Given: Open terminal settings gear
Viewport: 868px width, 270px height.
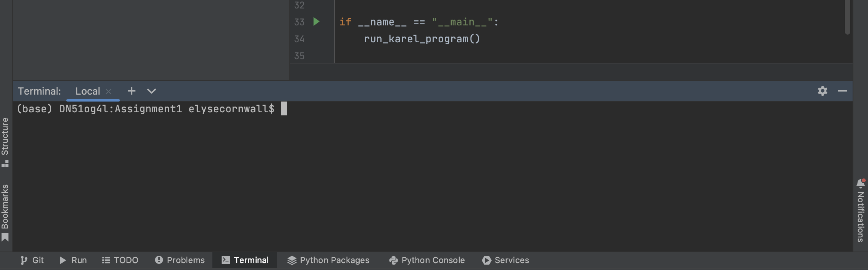Looking at the screenshot, I should click(822, 91).
